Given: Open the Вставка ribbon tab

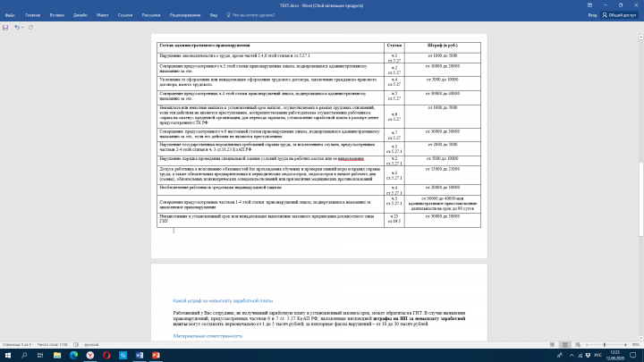Looking at the screenshot, I should pyautogui.click(x=57, y=15).
